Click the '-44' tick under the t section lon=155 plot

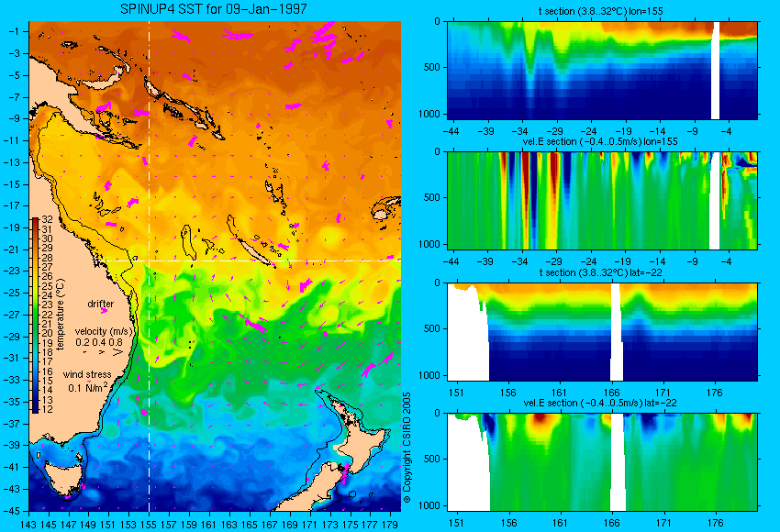pos(451,131)
